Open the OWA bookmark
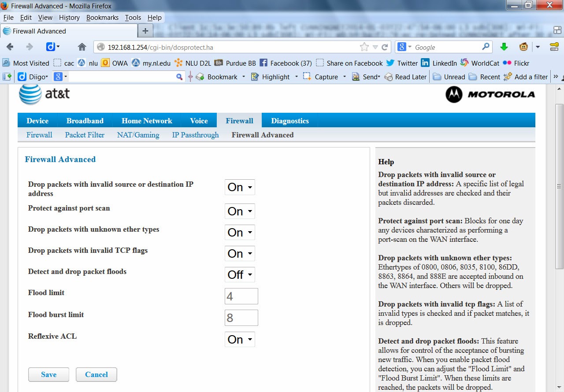The width and height of the screenshot is (564, 392). [115, 63]
